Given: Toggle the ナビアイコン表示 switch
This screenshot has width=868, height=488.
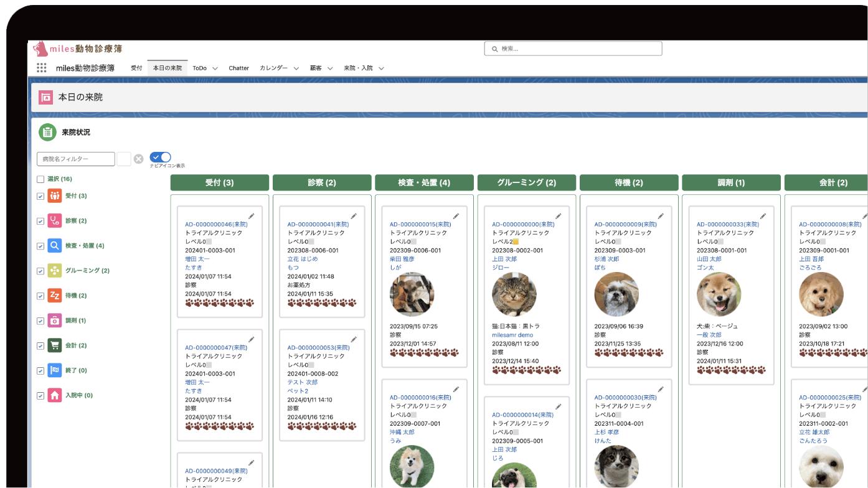Looking at the screenshot, I should tap(160, 157).
